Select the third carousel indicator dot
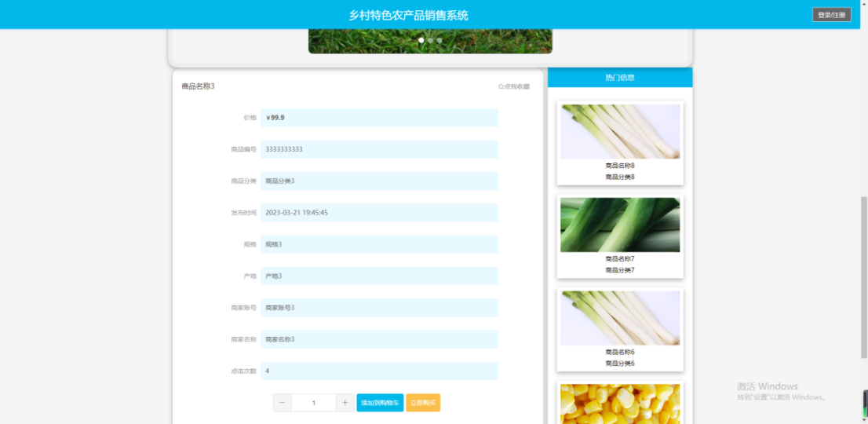868x424 pixels. click(x=439, y=40)
